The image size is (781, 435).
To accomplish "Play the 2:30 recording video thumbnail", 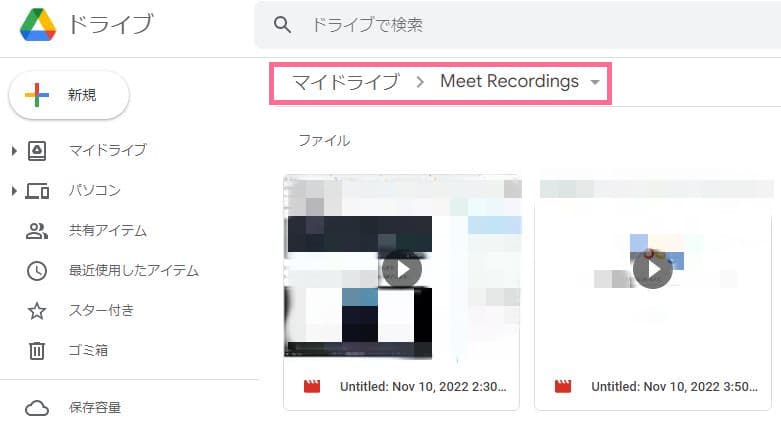I will [x=401, y=270].
